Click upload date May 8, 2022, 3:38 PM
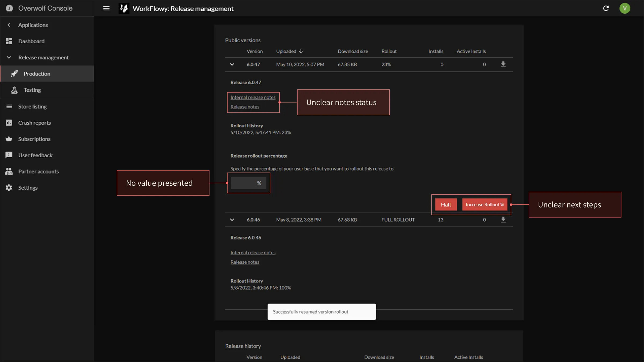644x362 pixels. click(x=299, y=220)
